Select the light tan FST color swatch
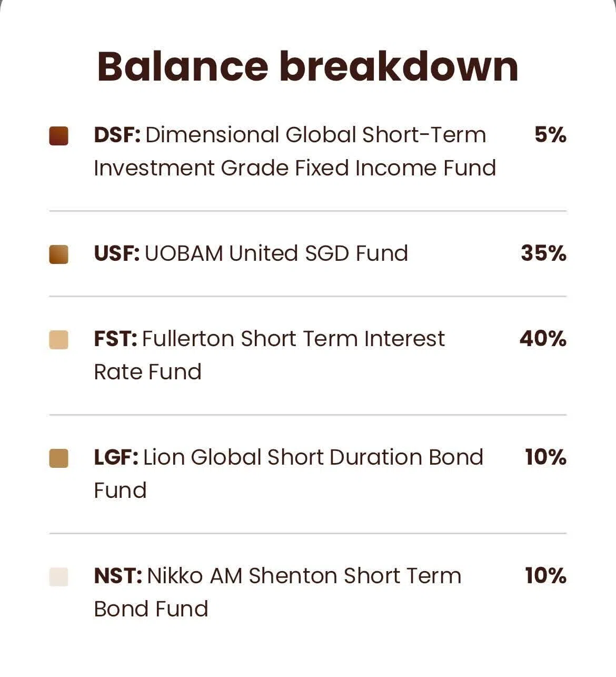This screenshot has height=677, width=616. pyautogui.click(x=58, y=339)
